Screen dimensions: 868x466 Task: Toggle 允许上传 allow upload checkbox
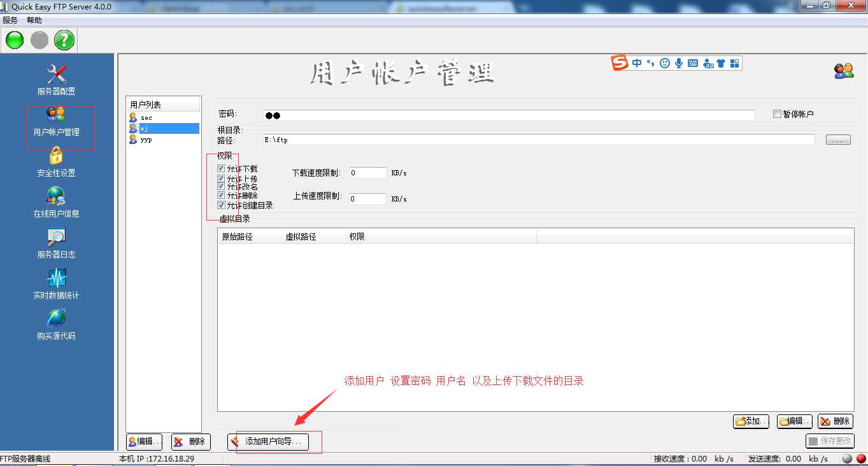[221, 179]
